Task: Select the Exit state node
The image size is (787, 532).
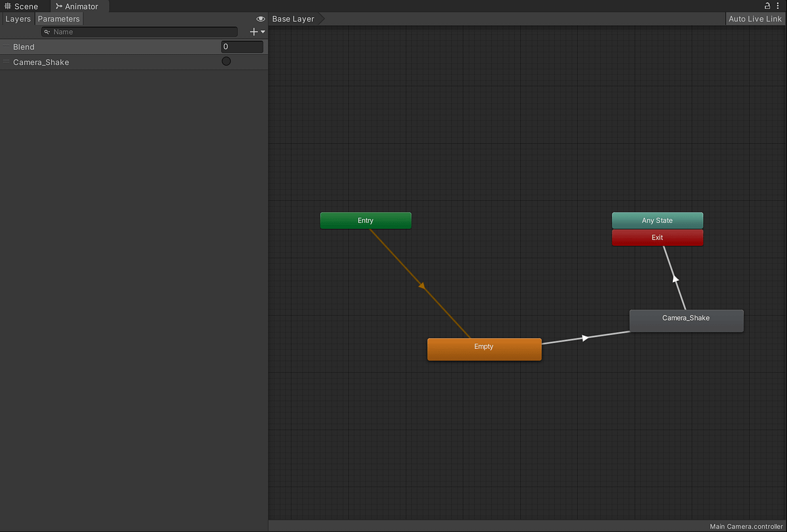Action: pos(657,237)
